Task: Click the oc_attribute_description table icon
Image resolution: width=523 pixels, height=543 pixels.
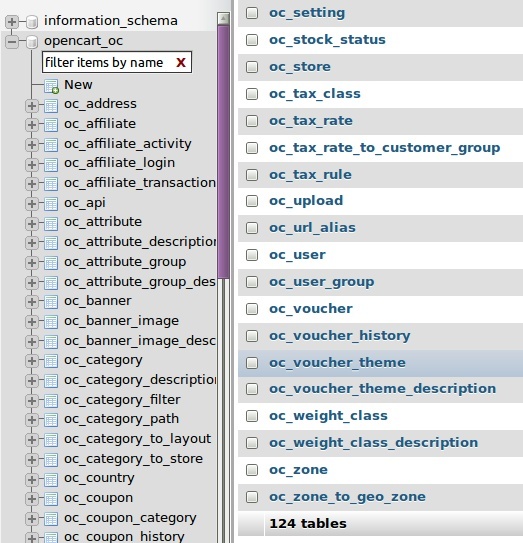Action: tap(51, 243)
